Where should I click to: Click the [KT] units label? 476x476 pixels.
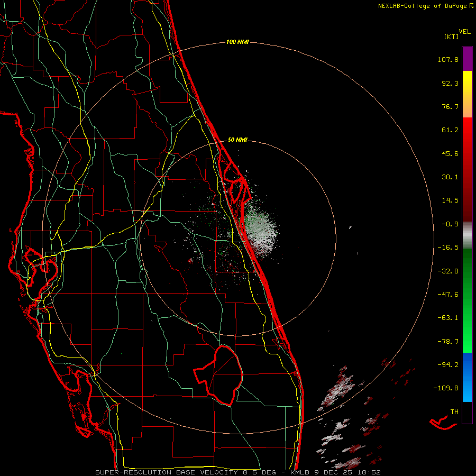(451, 36)
